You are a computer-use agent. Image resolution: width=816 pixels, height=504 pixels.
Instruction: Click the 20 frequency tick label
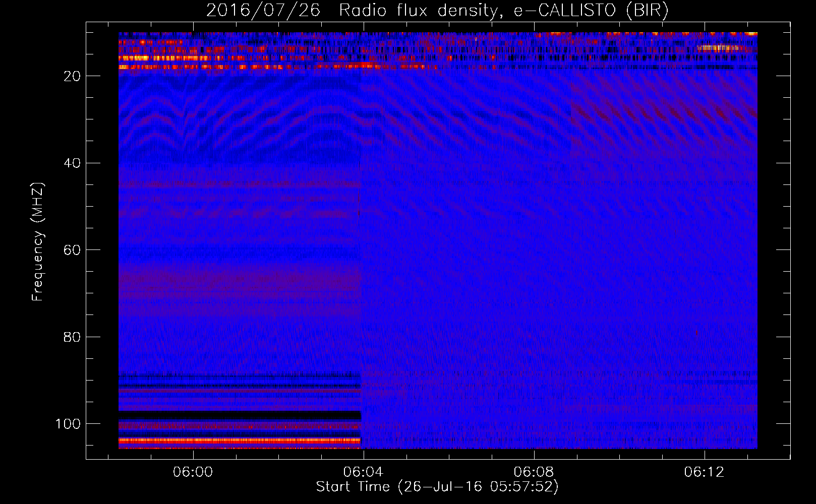72,76
